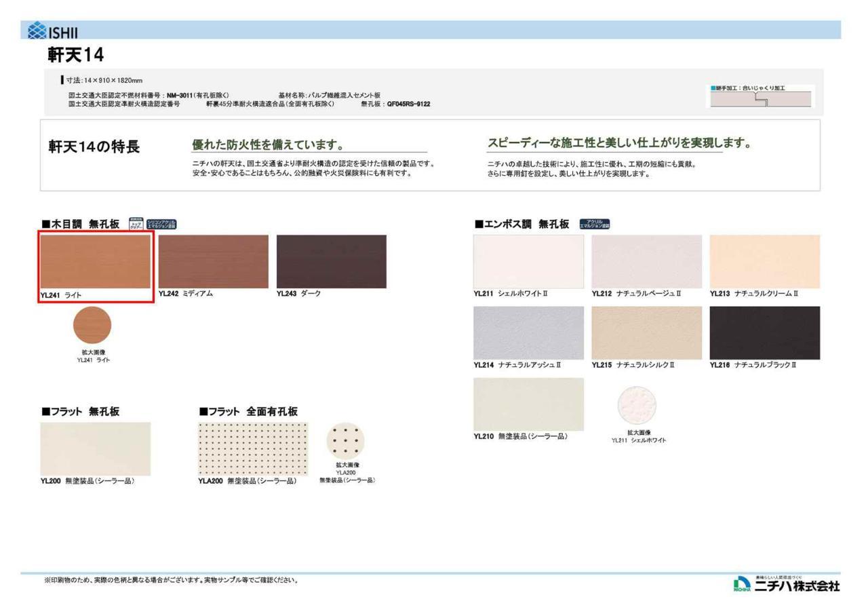The width and height of the screenshot is (868, 614).
Task: Select the YL213 ナチュラルクリームII swatch
Action: [765, 262]
